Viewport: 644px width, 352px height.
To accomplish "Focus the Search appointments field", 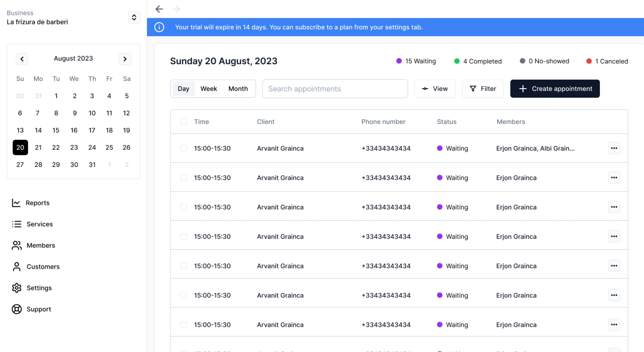I will click(x=335, y=89).
